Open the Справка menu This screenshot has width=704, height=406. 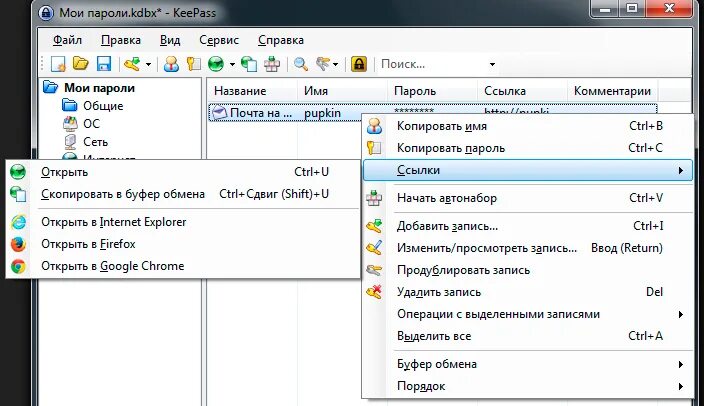[x=281, y=40]
